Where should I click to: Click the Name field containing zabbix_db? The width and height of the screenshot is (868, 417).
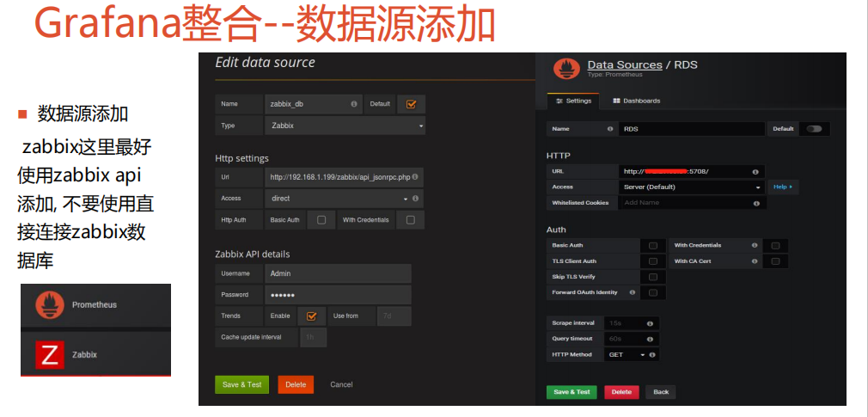click(x=314, y=103)
